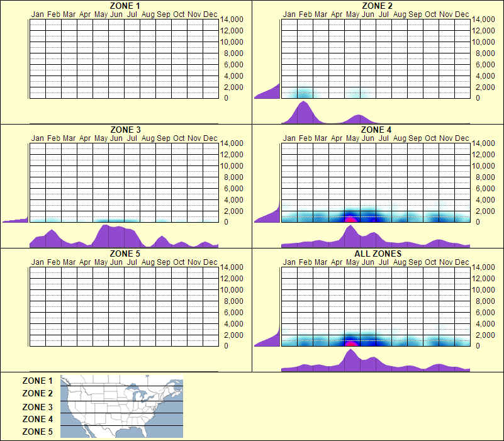
Task: Click the Nov label in ALL ZONES chart
Action: point(446,262)
